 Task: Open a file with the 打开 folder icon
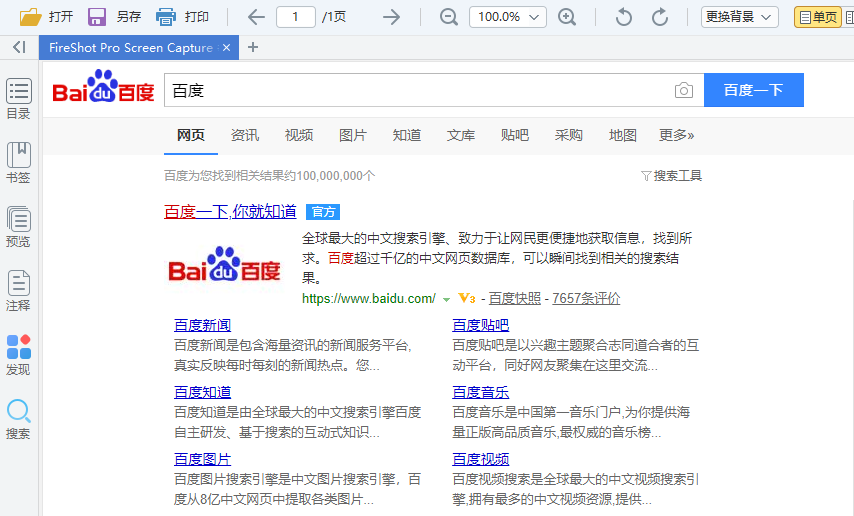[x=30, y=17]
